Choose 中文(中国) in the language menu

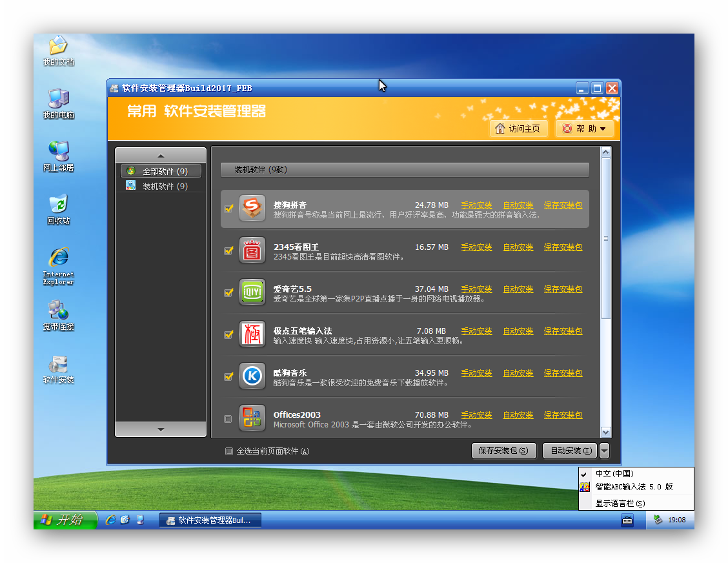point(636,474)
